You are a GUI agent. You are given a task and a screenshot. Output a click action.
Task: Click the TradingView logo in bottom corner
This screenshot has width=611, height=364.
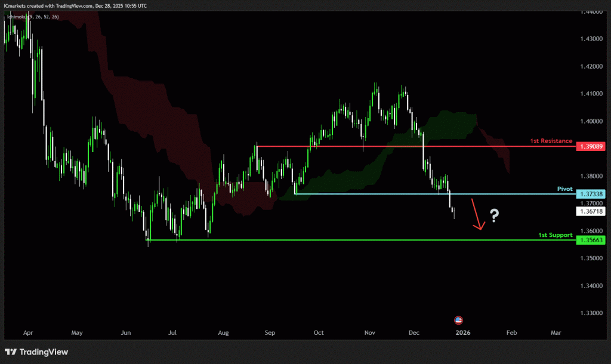36,351
